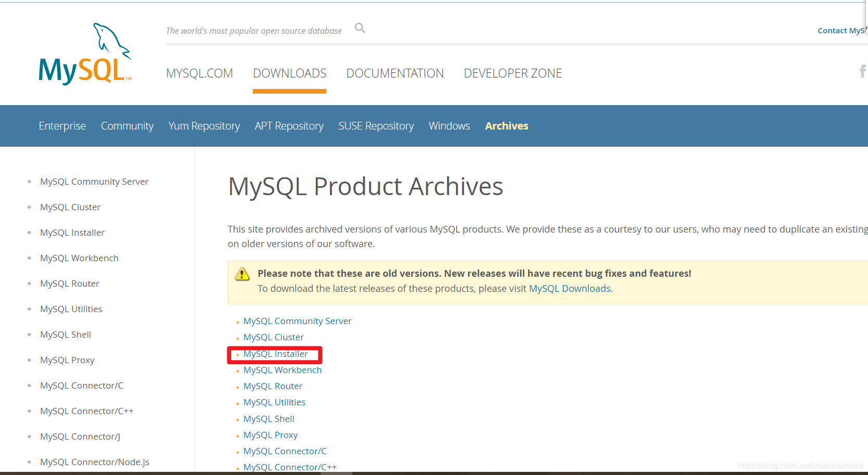Click MySQL Proxy archive link
This screenshot has width=868, height=475.
coord(271,435)
